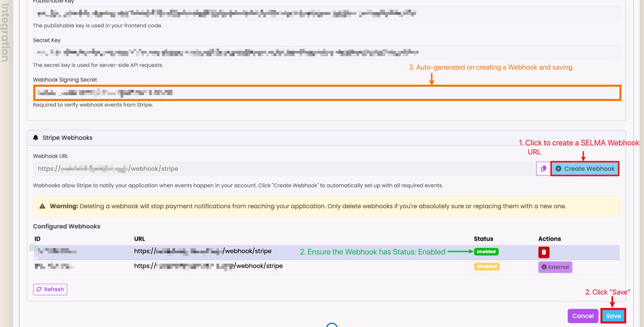Delete the enabled webhook using trash icon

543,252
